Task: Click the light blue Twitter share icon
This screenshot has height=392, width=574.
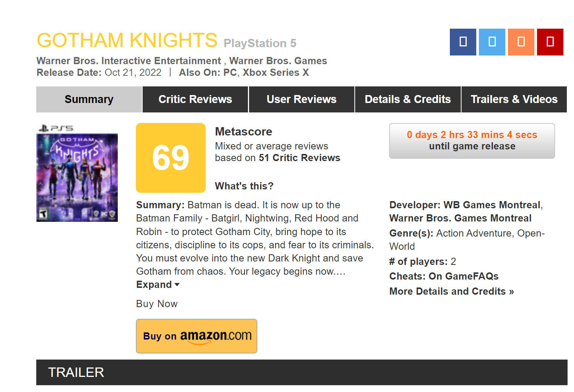Action: (x=492, y=42)
